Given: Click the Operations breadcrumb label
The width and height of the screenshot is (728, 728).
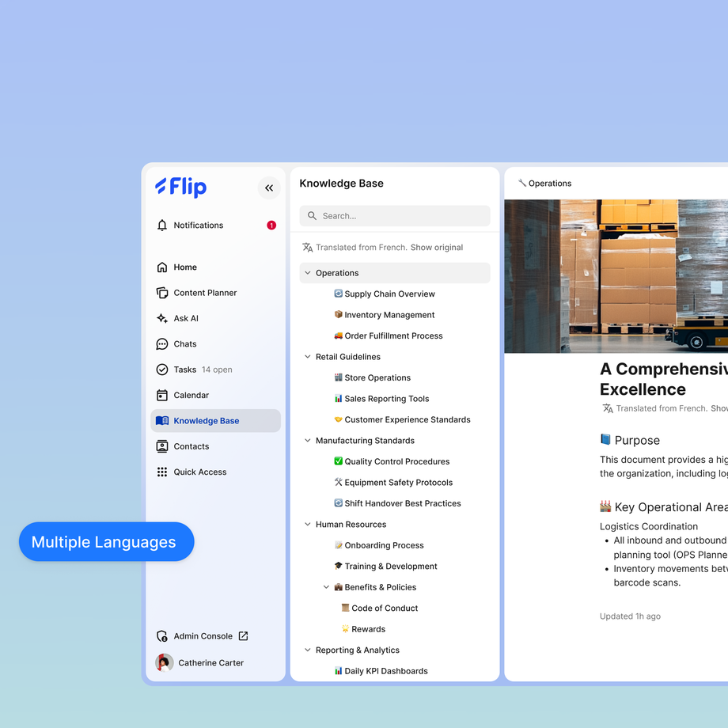Looking at the screenshot, I should point(550,184).
